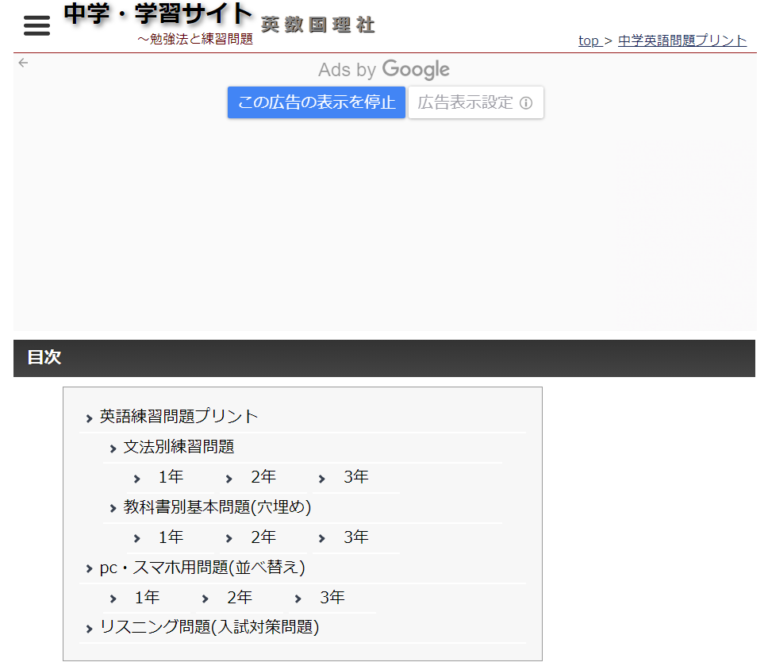Click the info icon on 広告表示設定
Image resolution: width=768 pixels, height=666 pixels.
(x=526, y=103)
